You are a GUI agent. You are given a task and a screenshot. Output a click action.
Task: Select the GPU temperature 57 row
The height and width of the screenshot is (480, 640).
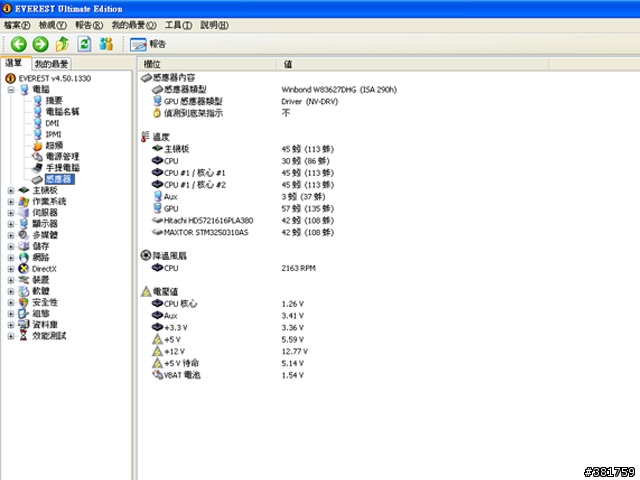243,209
